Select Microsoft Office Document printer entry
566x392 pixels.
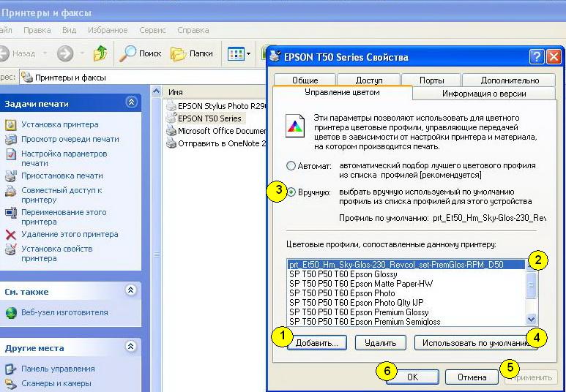click(x=217, y=131)
